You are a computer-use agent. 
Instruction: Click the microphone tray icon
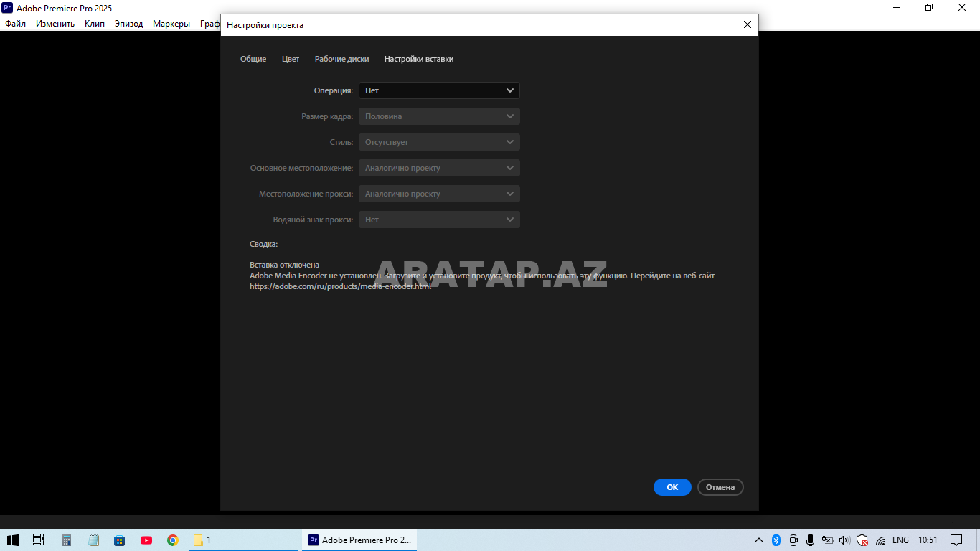pyautogui.click(x=810, y=540)
